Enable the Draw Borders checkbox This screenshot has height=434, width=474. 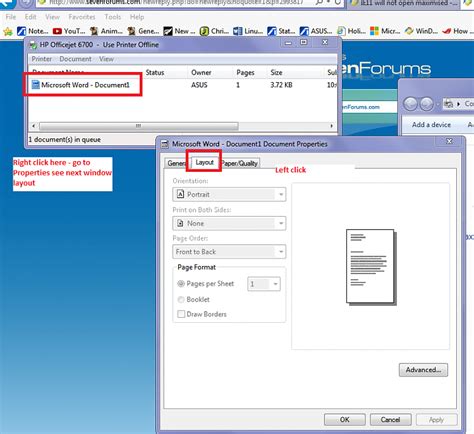click(x=181, y=314)
